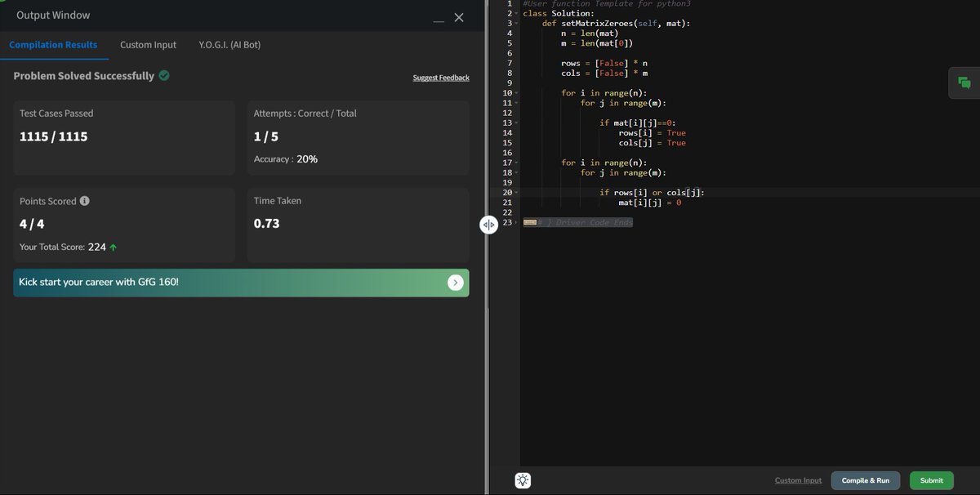The height and width of the screenshot is (495, 980).
Task: Click the line n = len(mat)
Action: [590, 33]
